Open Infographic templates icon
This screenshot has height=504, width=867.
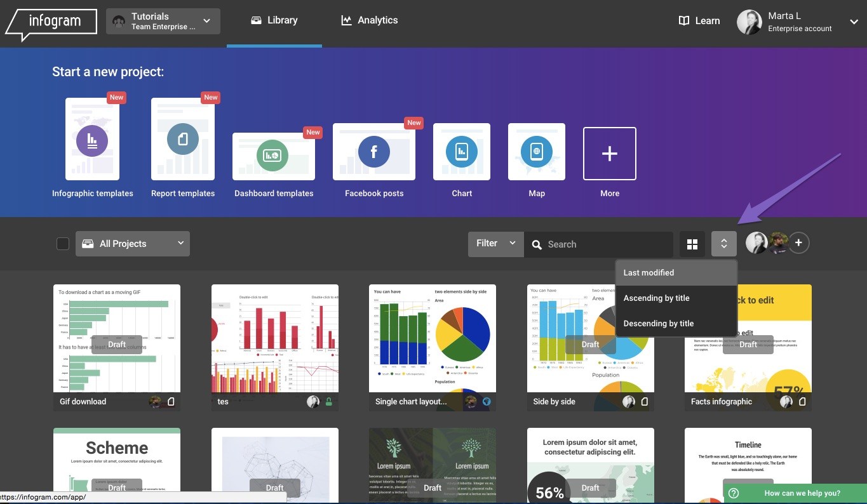[x=92, y=141]
